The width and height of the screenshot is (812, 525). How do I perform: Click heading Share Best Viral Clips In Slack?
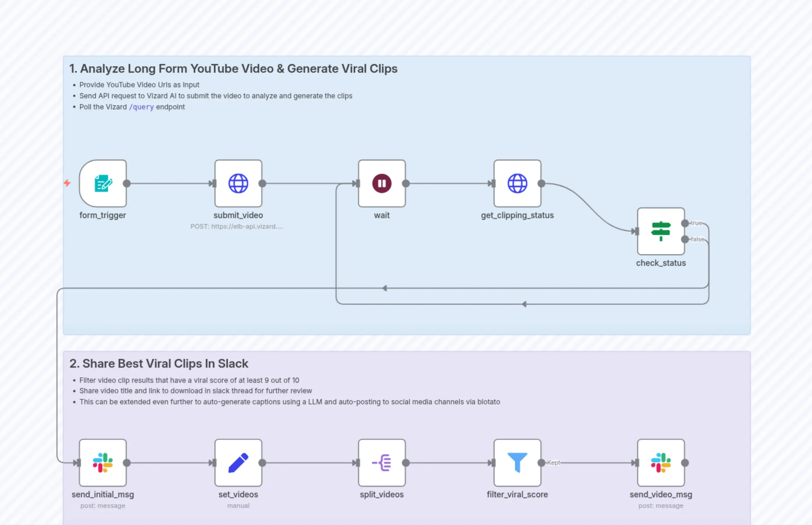pos(159,363)
